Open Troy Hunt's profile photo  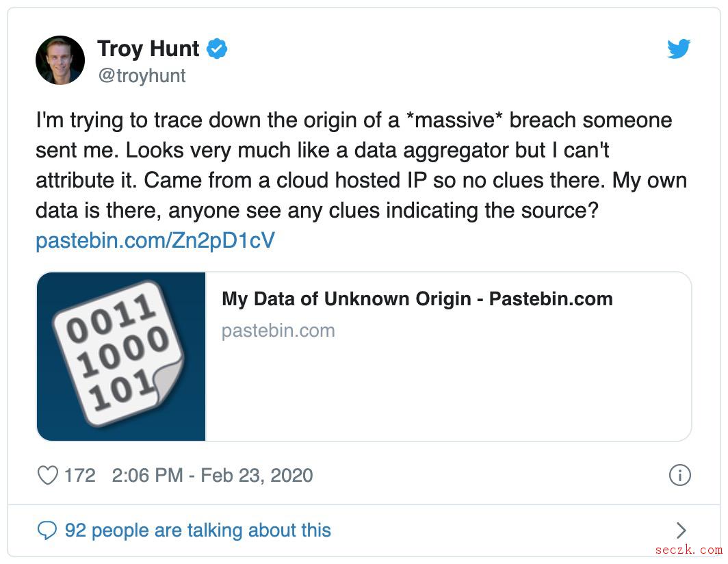[x=60, y=60]
